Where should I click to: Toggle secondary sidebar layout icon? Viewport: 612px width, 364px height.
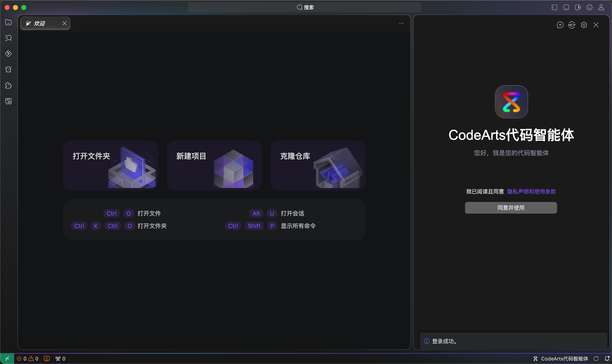pyautogui.click(x=578, y=7)
